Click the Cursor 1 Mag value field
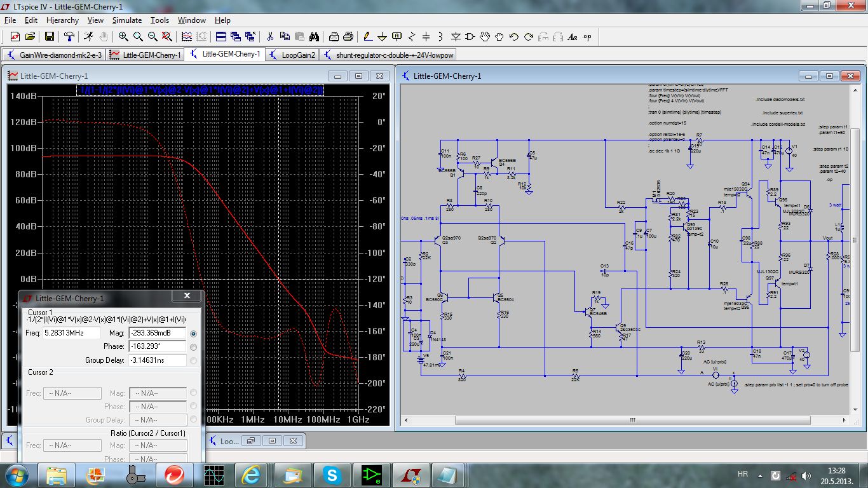 point(158,333)
